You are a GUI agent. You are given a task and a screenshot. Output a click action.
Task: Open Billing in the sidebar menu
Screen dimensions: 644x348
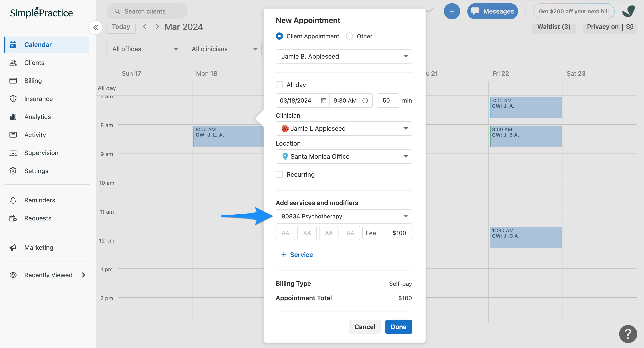[33, 81]
